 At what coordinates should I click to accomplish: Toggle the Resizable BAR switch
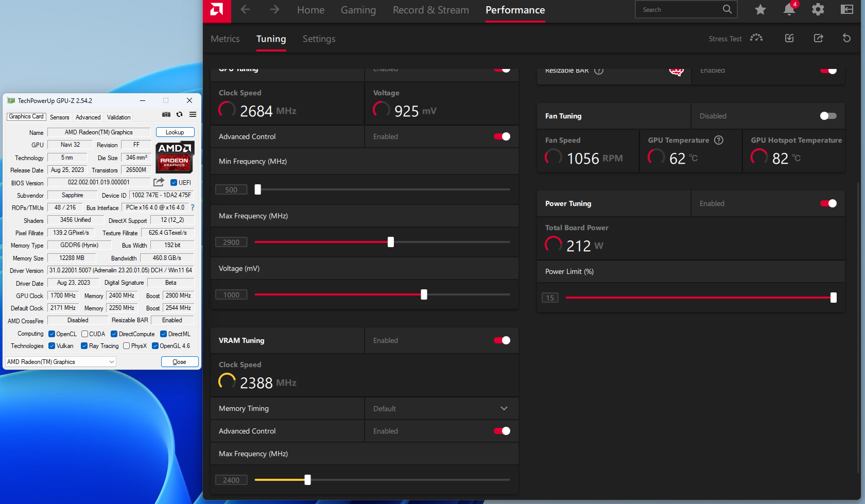tap(828, 71)
